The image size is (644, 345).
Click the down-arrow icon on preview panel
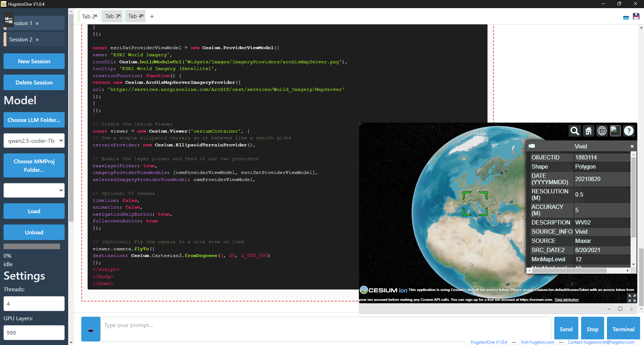point(631,309)
